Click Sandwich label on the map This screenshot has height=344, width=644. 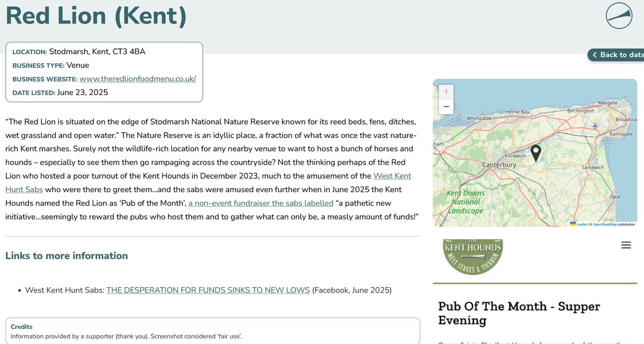click(x=593, y=167)
